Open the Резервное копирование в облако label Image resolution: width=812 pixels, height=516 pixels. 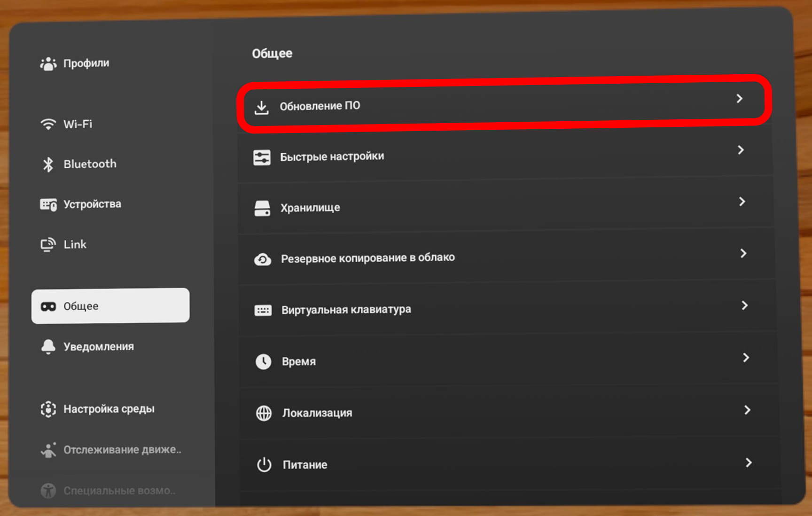[368, 258]
